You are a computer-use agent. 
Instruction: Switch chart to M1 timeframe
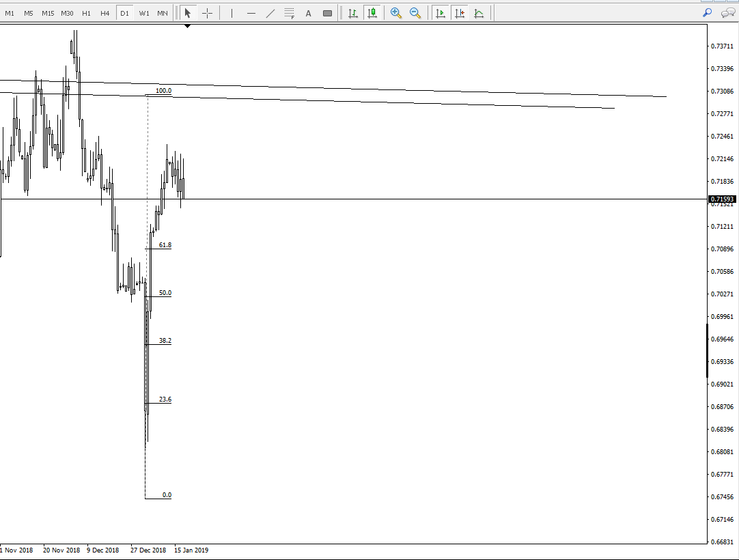[x=10, y=13]
